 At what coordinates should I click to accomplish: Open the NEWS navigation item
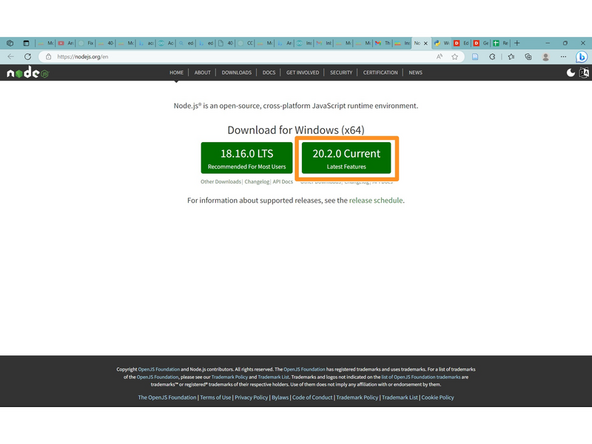click(415, 72)
